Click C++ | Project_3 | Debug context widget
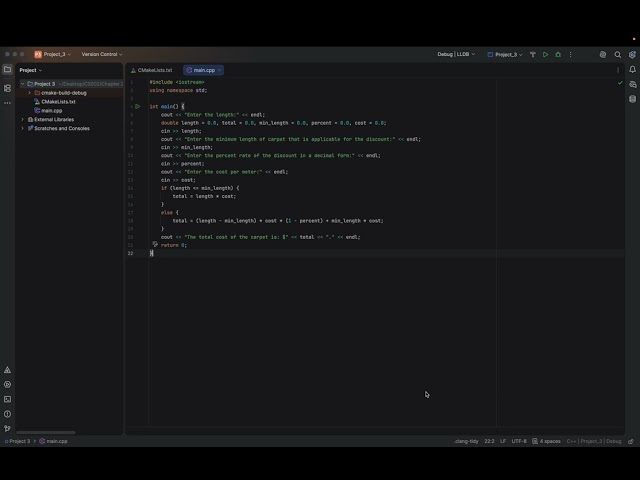 [x=594, y=441]
